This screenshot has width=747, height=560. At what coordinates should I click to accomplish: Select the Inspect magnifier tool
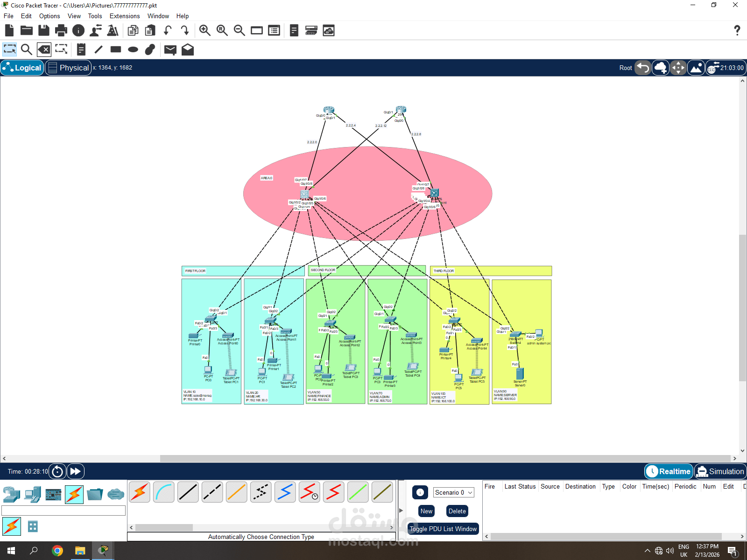coord(27,49)
